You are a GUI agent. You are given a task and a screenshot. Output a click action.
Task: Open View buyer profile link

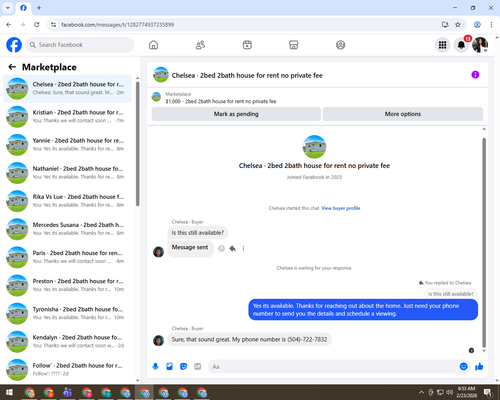point(341,208)
